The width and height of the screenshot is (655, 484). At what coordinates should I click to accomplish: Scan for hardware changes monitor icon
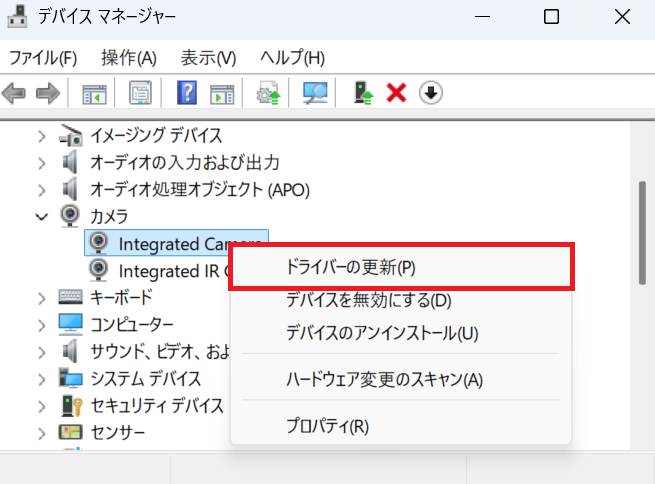[x=315, y=93]
